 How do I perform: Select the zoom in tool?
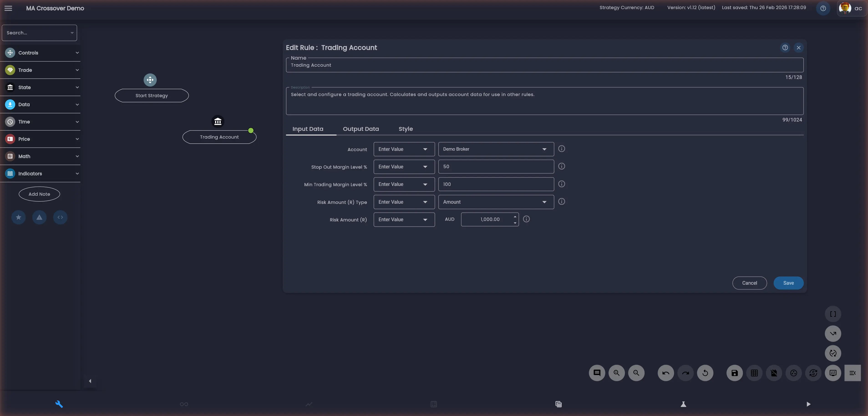point(616,373)
